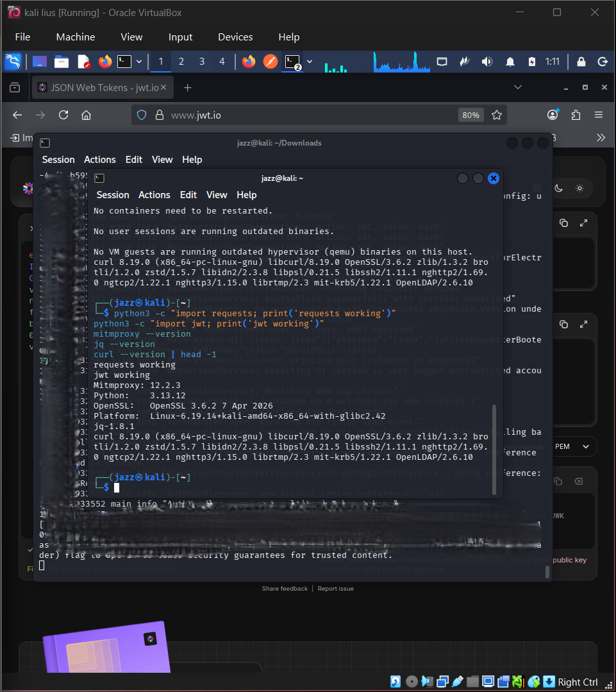Bookmark this page with the star icon
This screenshot has height=692, width=616.
click(497, 115)
